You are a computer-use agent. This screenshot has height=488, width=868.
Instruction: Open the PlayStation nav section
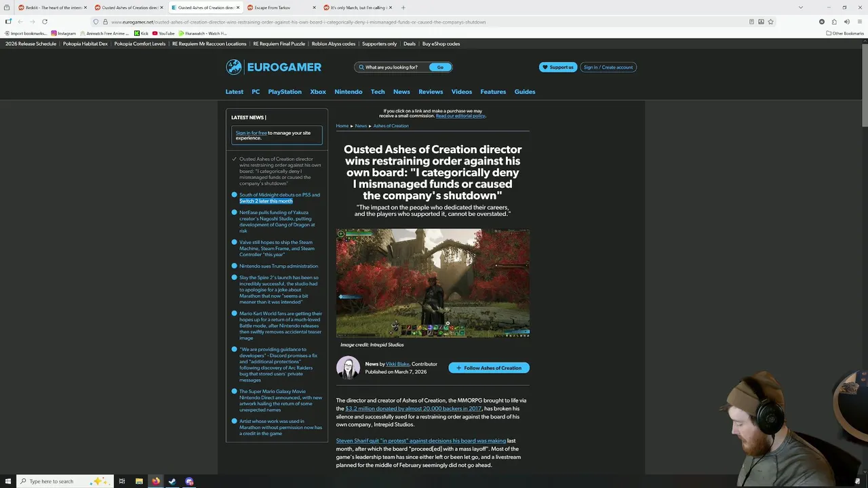point(285,91)
